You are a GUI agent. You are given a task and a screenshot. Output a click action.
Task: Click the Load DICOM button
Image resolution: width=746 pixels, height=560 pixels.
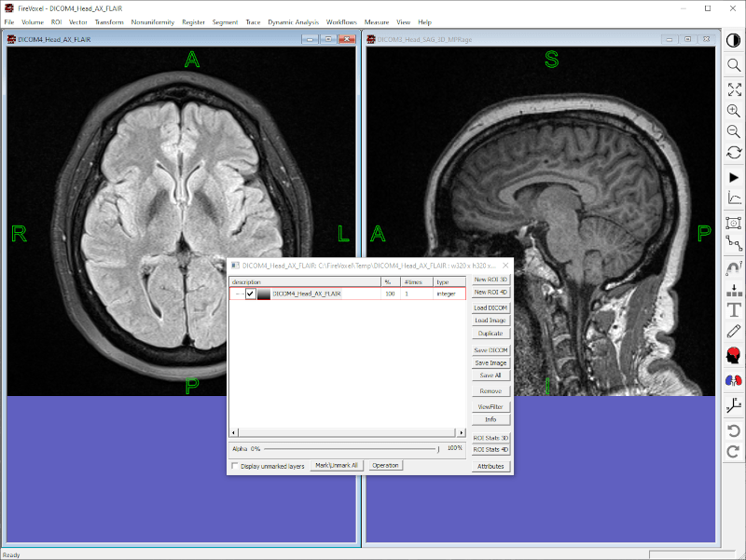pyautogui.click(x=490, y=308)
